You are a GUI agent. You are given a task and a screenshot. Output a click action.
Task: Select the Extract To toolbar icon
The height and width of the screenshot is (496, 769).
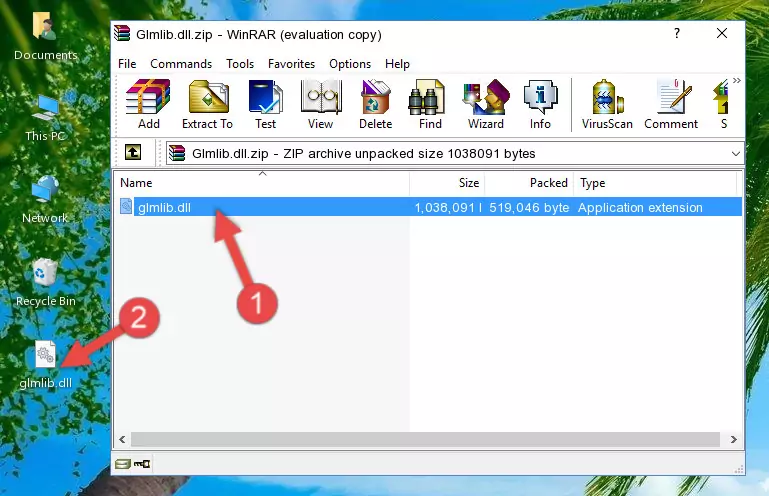[x=207, y=104]
